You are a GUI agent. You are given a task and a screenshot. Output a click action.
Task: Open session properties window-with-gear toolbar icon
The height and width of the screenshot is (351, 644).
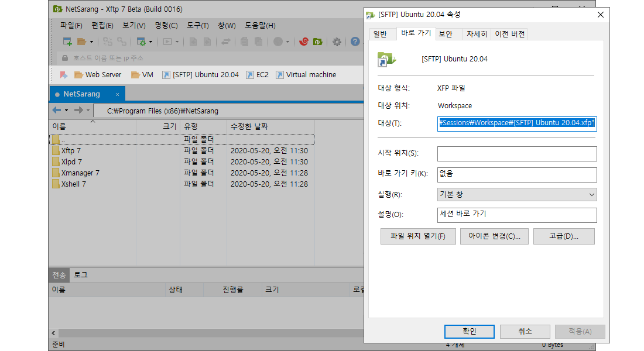click(141, 42)
